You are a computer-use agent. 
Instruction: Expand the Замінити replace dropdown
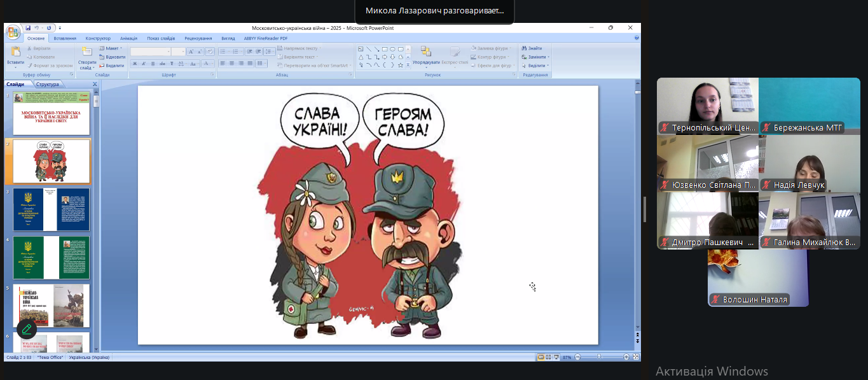click(x=548, y=57)
